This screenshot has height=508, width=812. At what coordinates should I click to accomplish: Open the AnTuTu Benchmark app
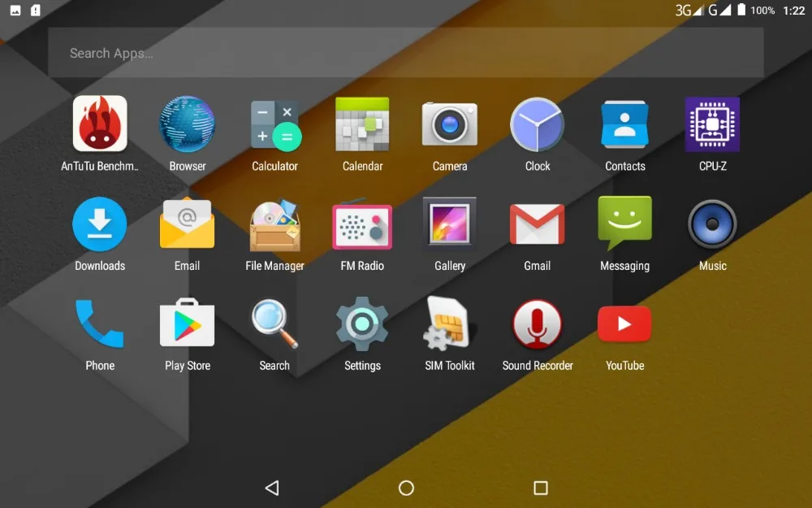(x=100, y=124)
